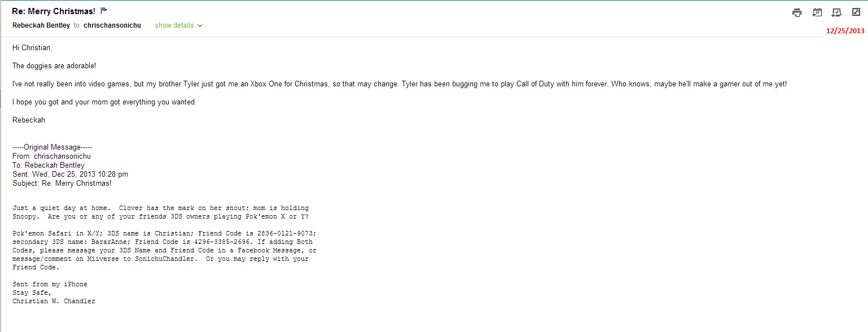
Task: Expand details using the gray chevron arrow
Action: click(200, 26)
